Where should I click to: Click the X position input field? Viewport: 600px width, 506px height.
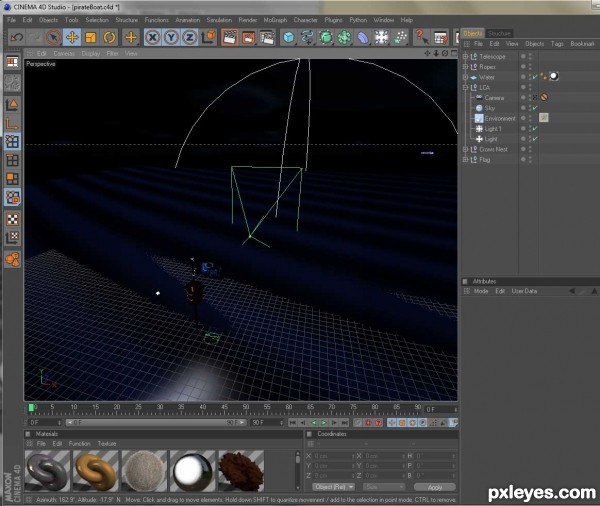coord(334,456)
